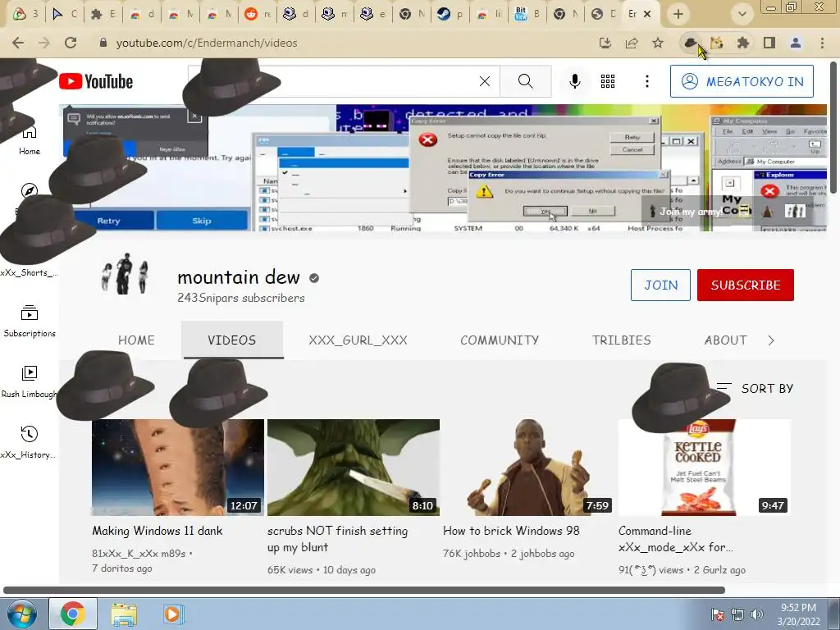Open the YouTube apps grid icon

608,81
